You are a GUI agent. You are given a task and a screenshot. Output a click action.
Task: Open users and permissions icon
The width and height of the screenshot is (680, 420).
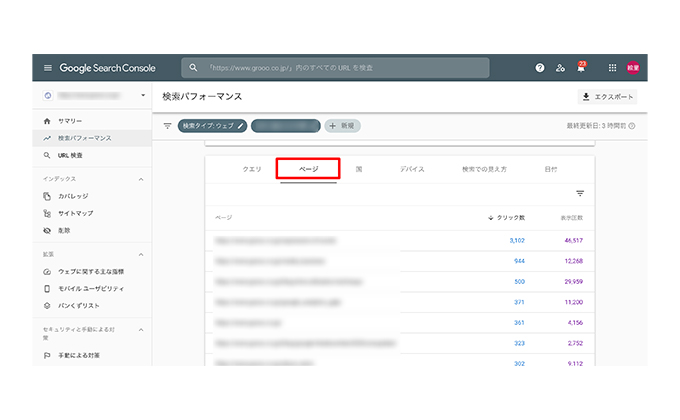(x=560, y=68)
